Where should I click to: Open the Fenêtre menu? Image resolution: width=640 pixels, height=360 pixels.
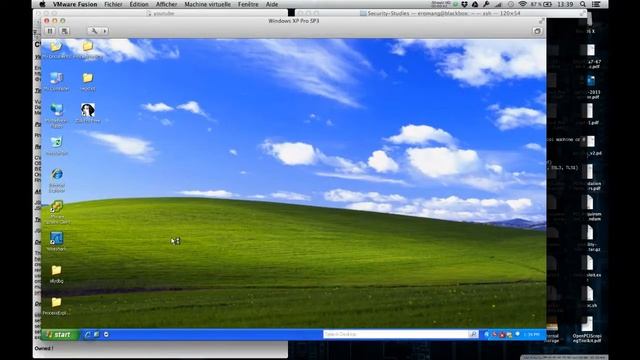point(248,4)
